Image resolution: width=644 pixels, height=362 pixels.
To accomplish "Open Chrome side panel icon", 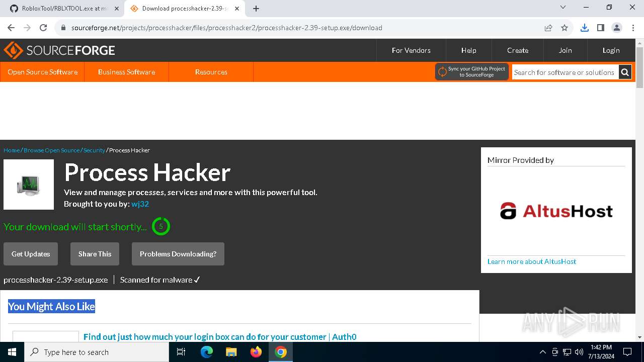I will click(600, 28).
